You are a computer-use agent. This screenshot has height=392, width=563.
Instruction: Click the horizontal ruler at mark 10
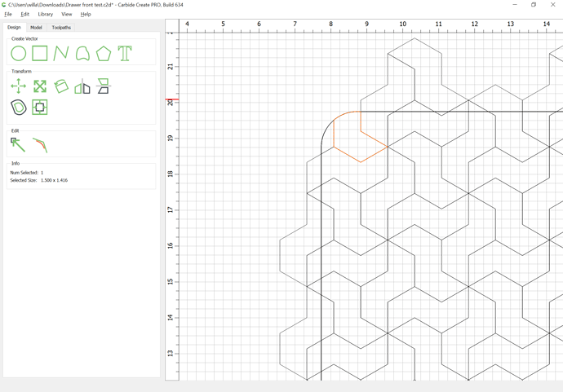click(402, 24)
